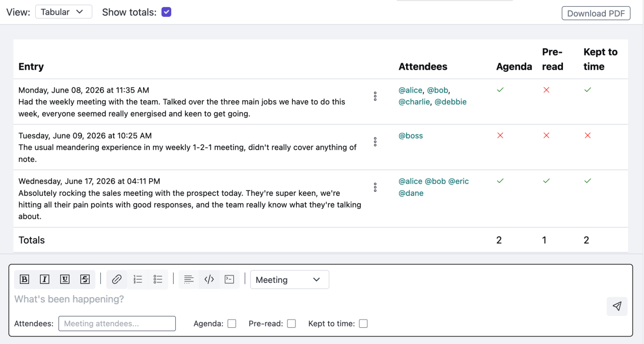
Task: Click the Totals row label
Action: coord(32,240)
